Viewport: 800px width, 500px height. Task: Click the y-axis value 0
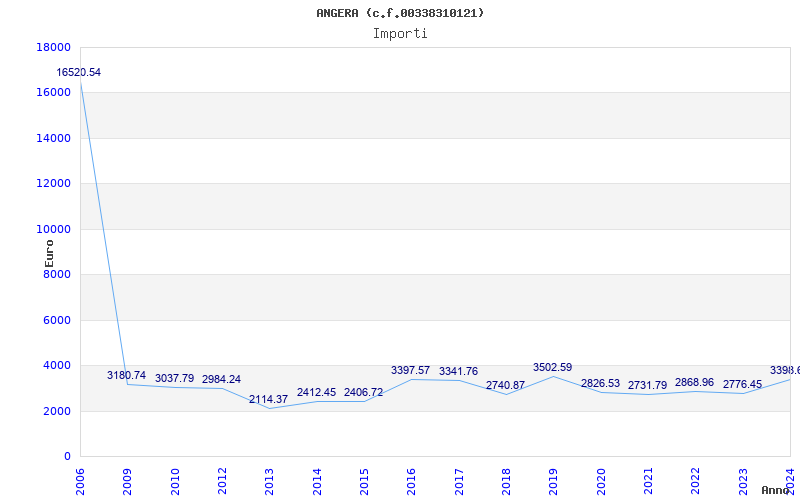tap(67, 457)
